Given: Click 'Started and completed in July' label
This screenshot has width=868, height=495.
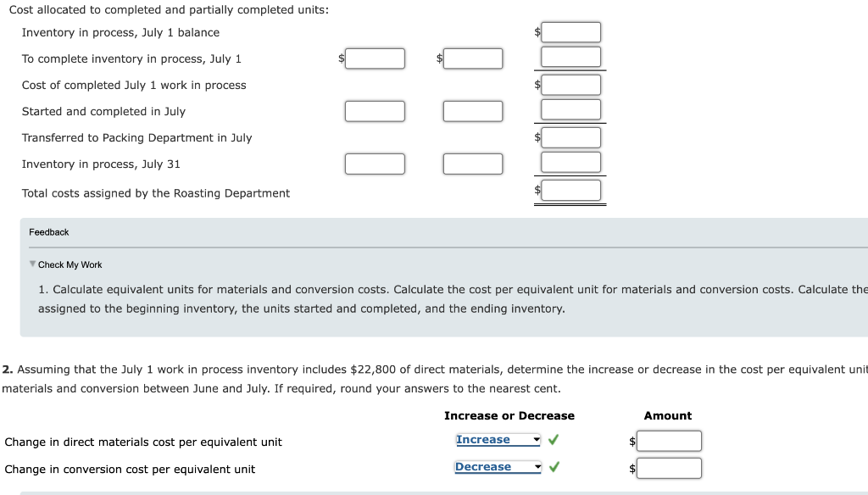Looking at the screenshot, I should click(x=103, y=112).
